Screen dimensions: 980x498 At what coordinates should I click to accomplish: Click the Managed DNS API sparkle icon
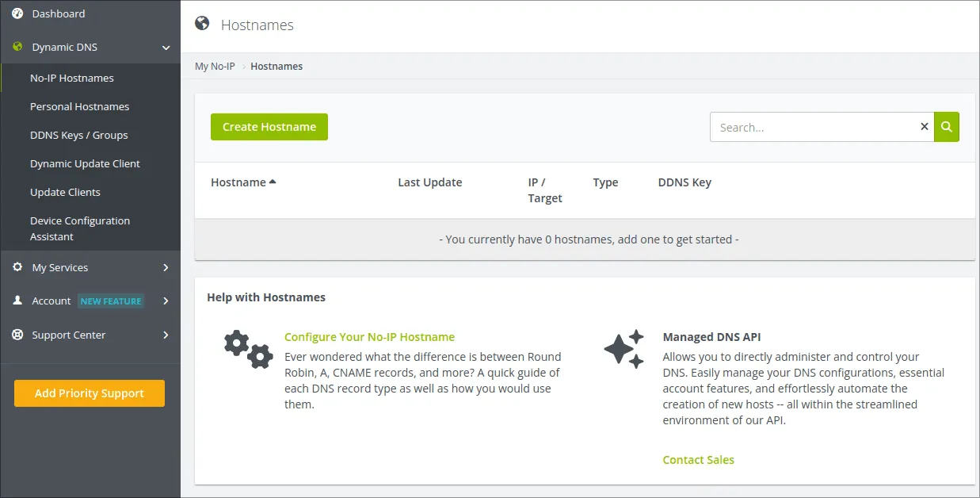tap(624, 350)
